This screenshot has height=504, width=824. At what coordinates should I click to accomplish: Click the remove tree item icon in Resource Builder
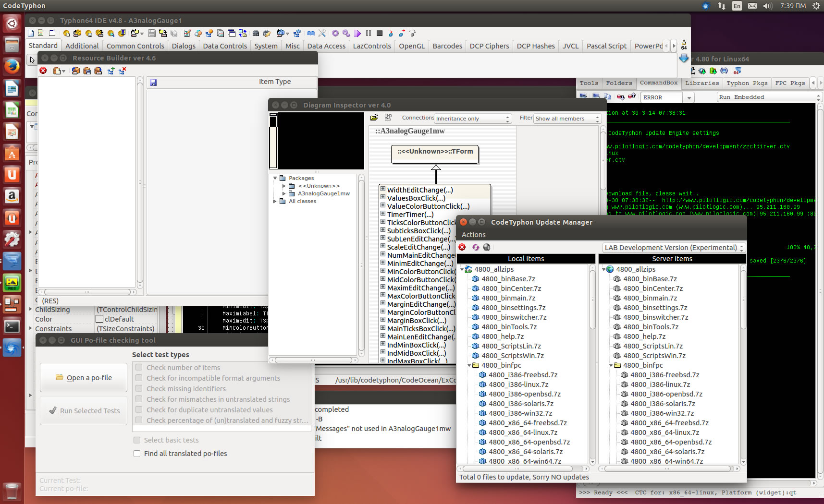pyautogui.click(x=122, y=71)
